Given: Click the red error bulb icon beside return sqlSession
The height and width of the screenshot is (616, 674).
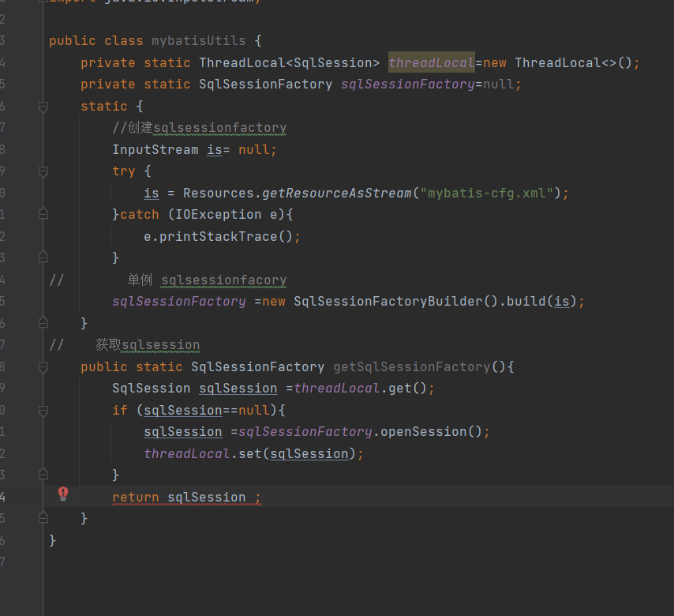Looking at the screenshot, I should [63, 494].
